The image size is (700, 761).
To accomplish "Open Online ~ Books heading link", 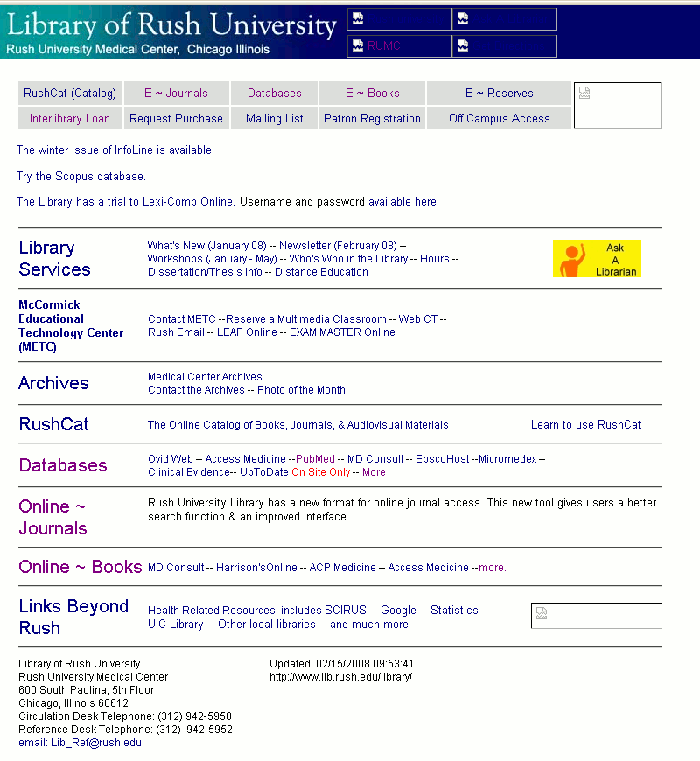I will (80, 567).
